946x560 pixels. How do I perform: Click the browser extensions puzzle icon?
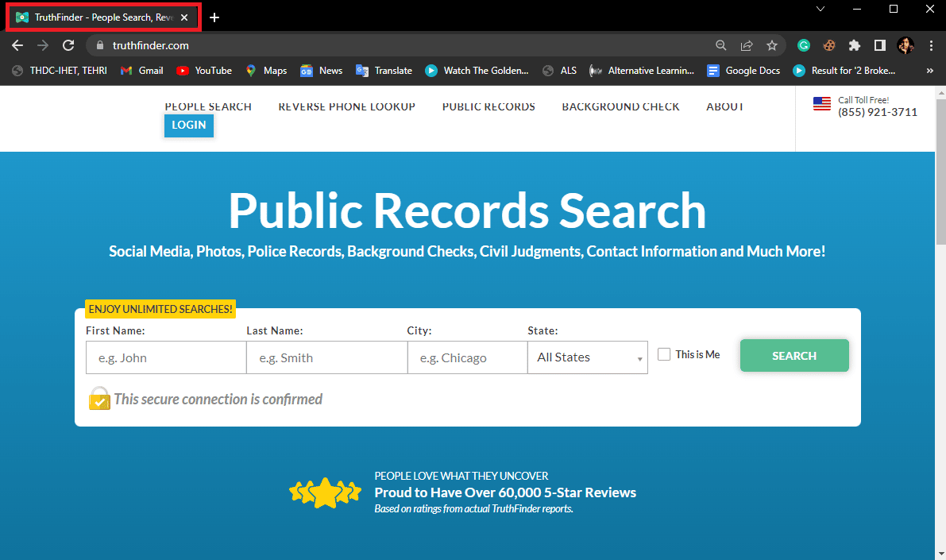tap(855, 45)
